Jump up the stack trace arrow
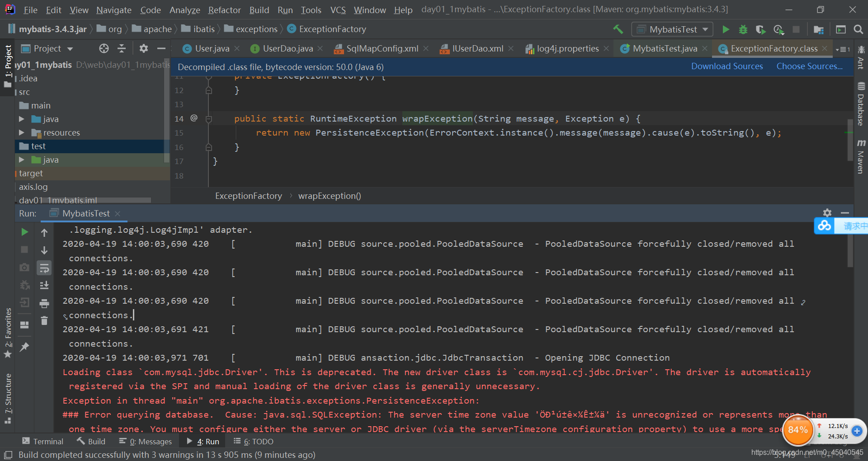This screenshot has height=461, width=868. (44, 232)
